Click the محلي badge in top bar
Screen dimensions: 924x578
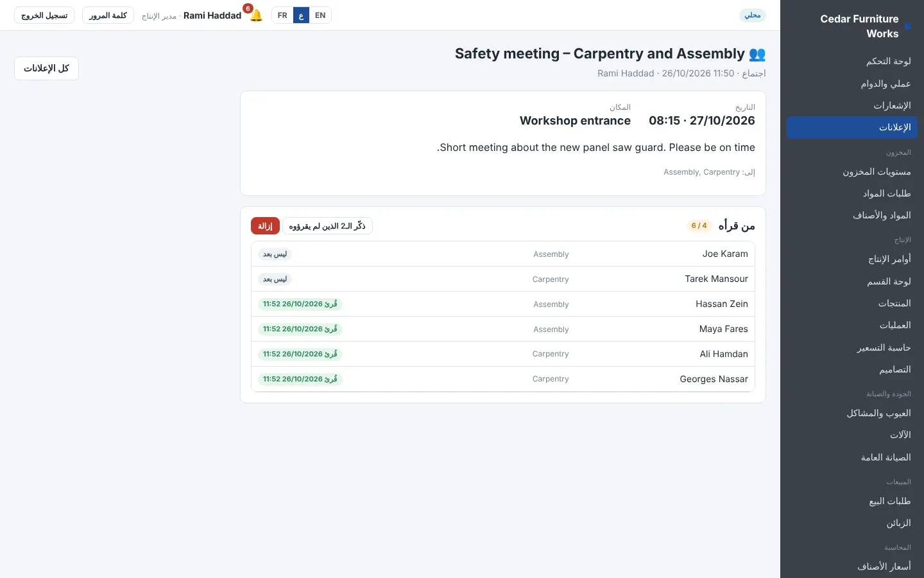pyautogui.click(x=753, y=15)
